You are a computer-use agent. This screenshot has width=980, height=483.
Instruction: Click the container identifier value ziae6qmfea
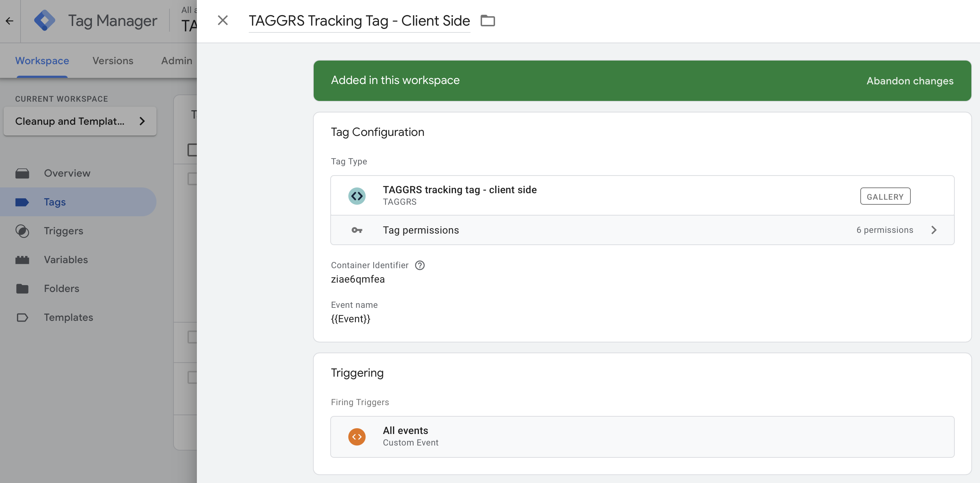[x=358, y=279]
